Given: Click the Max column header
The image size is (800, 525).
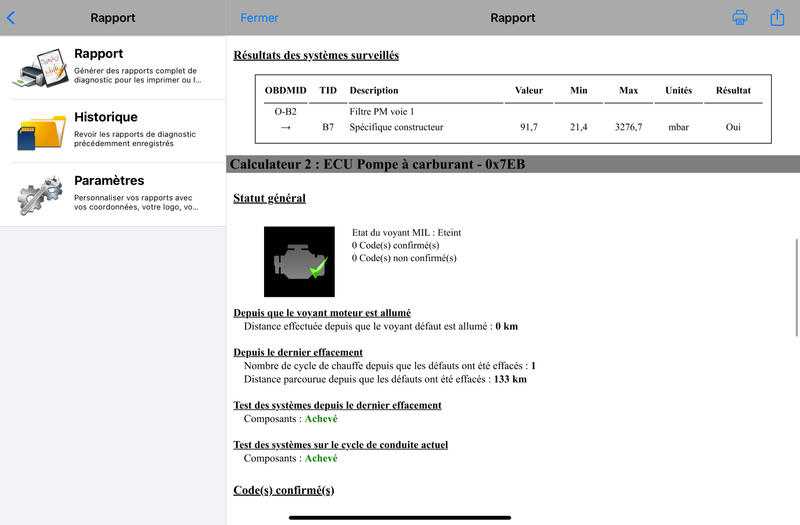Looking at the screenshot, I should point(628,90).
